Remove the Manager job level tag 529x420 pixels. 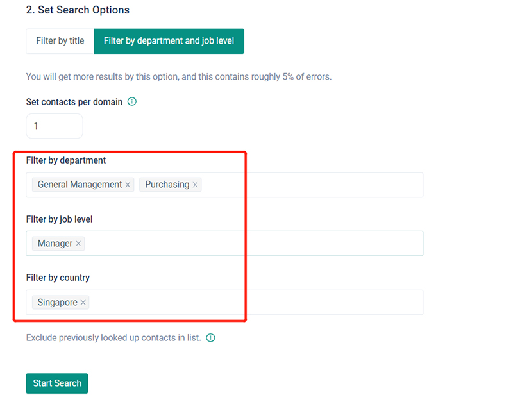click(78, 244)
